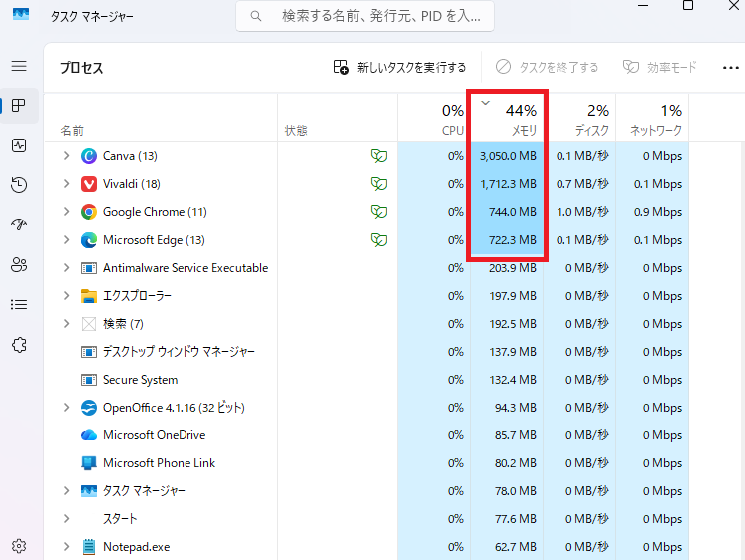Screen dimensions: 745x560
Task: Switch to the Performance page in sidebar
Action: [19, 145]
